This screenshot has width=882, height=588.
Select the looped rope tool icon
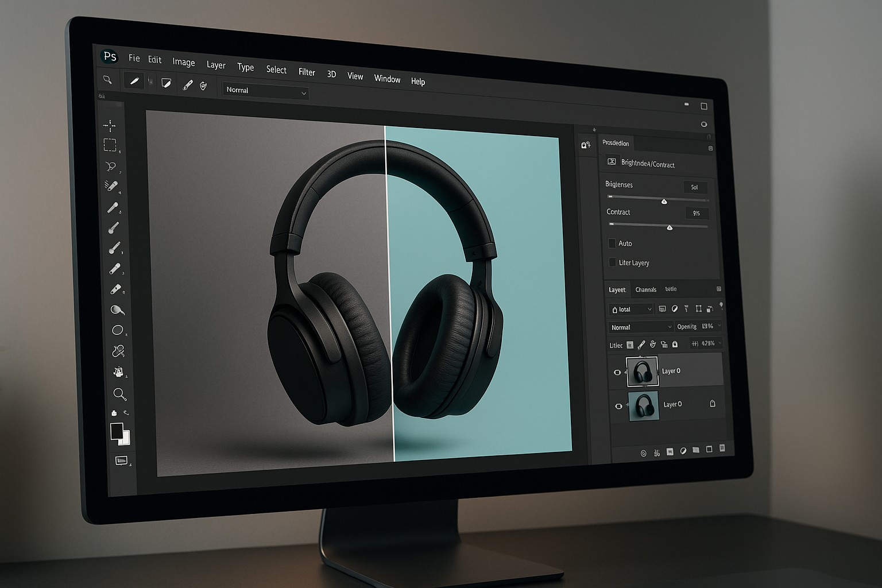118,351
